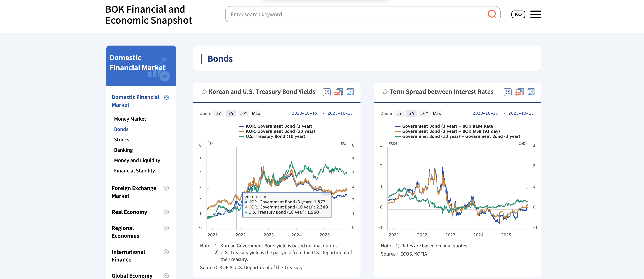This screenshot has width=644, height=279.
Task: Download data for Treasury Bond Yields chart
Action: 338,92
